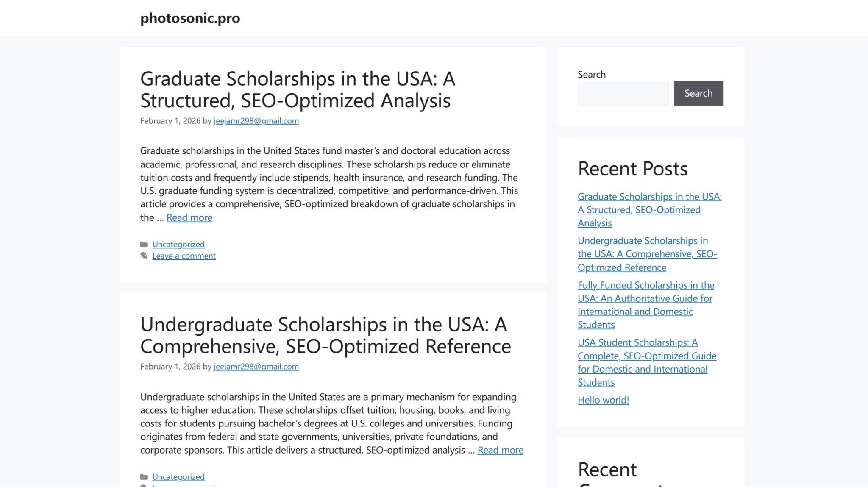Click the comments bubble icon

point(144,256)
